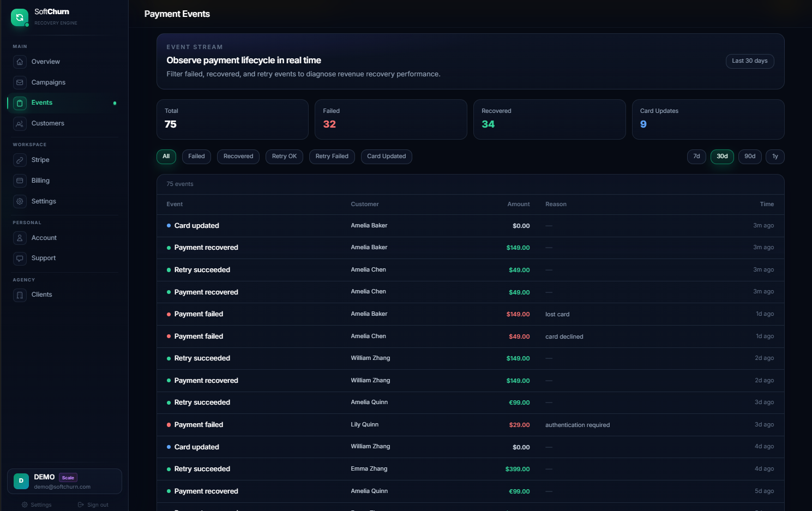The image size is (812, 511).
Task: Click the Failed 32 stat card
Action: click(x=391, y=119)
